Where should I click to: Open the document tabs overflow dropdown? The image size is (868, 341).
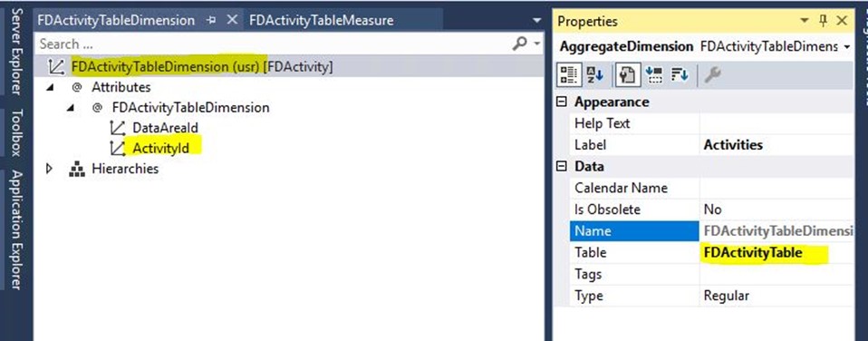535,21
